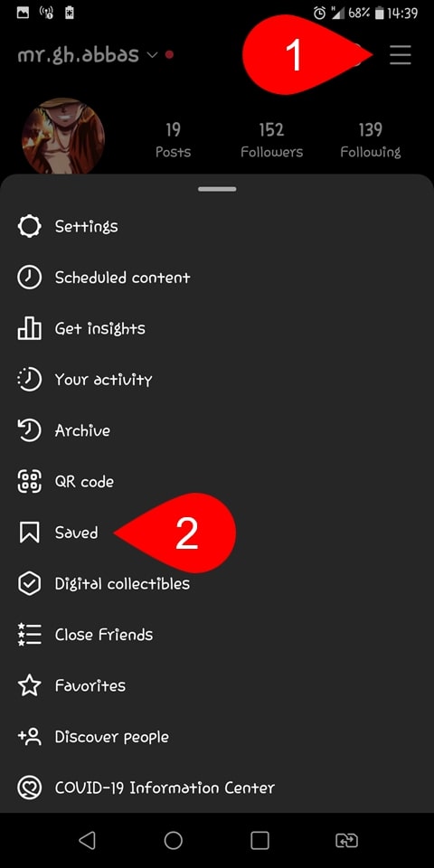Tap the Close Friends list icon
434x868 pixels.
click(x=29, y=635)
